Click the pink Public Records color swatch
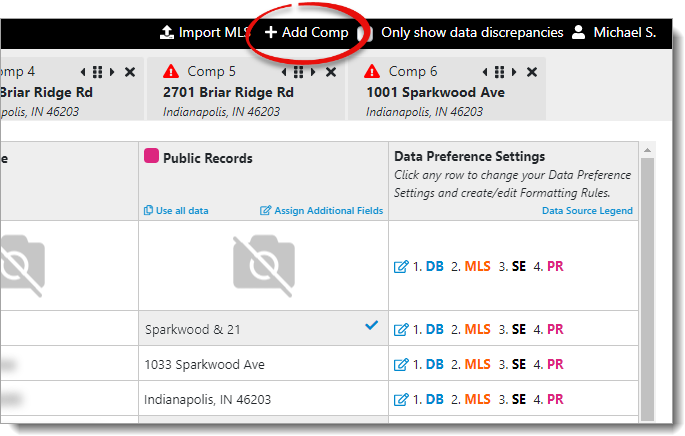 (x=151, y=156)
